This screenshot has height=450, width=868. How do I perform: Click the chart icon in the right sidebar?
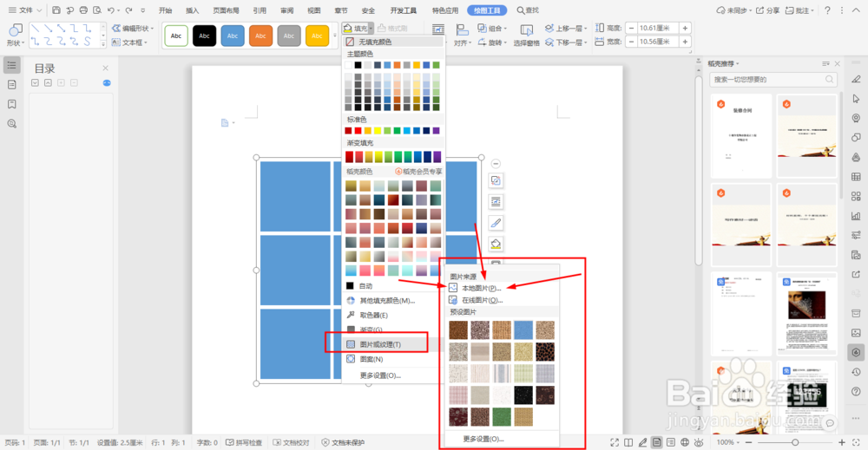coord(857,216)
